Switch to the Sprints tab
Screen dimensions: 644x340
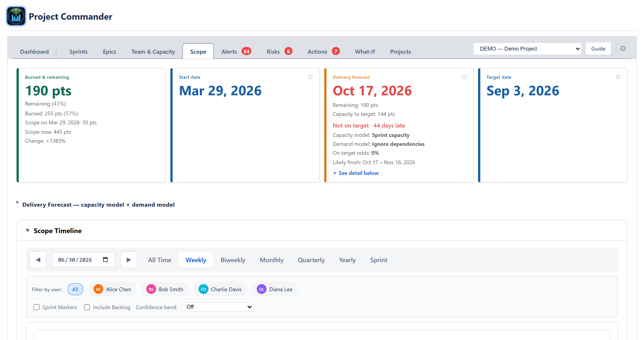(x=78, y=51)
